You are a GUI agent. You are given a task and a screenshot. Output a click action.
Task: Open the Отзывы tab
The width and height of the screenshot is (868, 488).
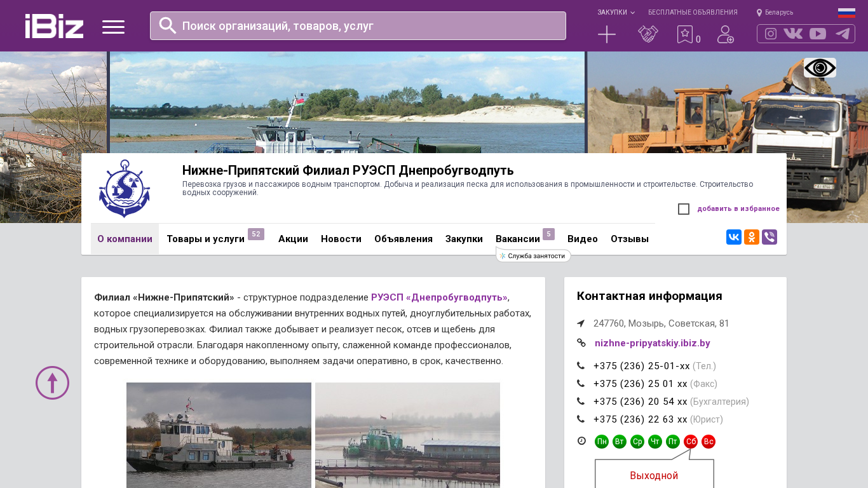(x=630, y=239)
